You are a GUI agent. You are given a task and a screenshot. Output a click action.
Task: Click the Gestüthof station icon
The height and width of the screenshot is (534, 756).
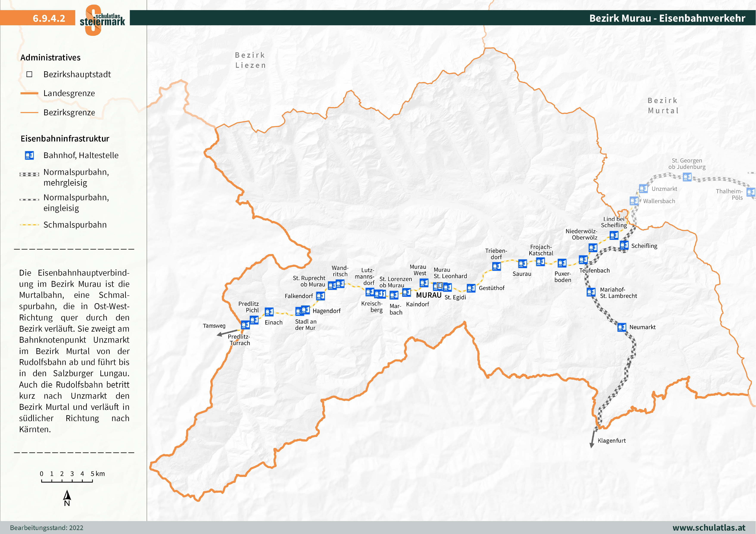[471, 288]
